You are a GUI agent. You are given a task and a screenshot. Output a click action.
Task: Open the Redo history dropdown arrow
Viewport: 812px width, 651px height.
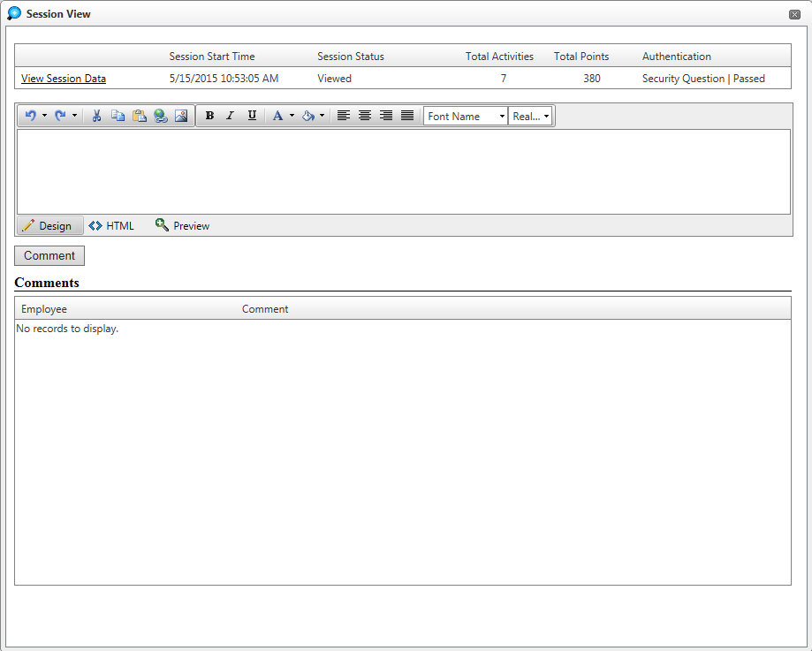[x=74, y=116]
